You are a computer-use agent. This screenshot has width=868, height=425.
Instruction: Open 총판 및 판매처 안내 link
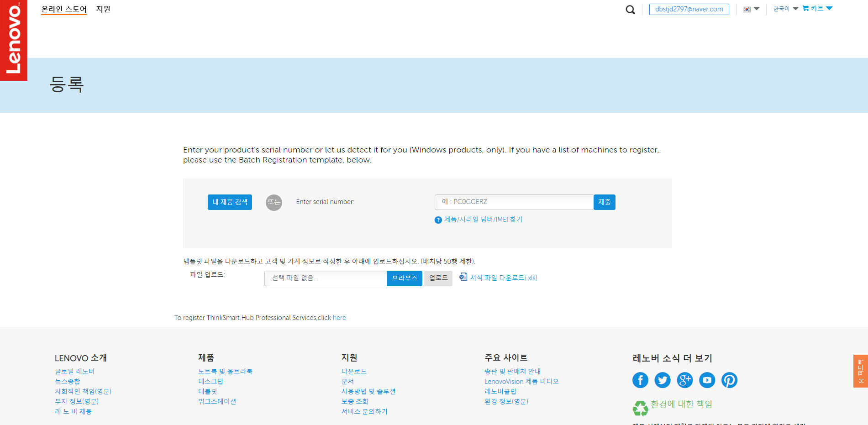(513, 372)
